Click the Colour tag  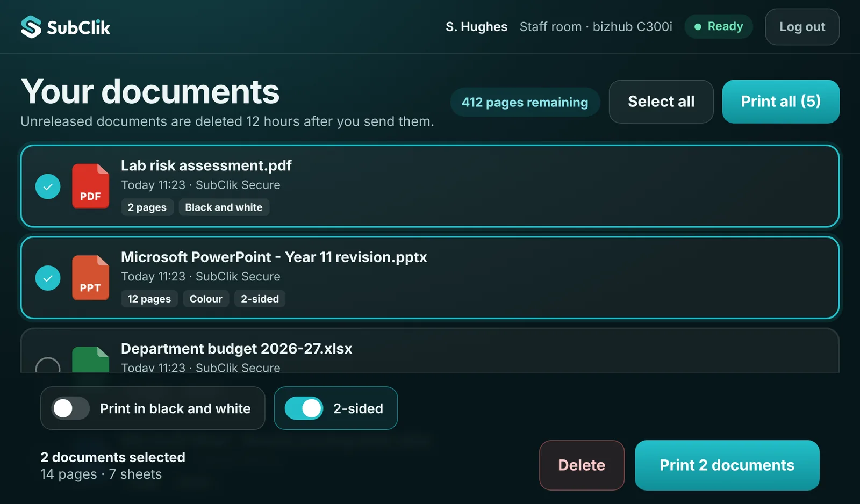(206, 299)
